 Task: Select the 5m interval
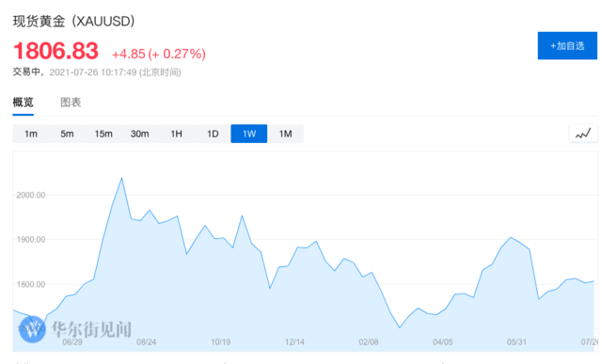[x=67, y=134]
